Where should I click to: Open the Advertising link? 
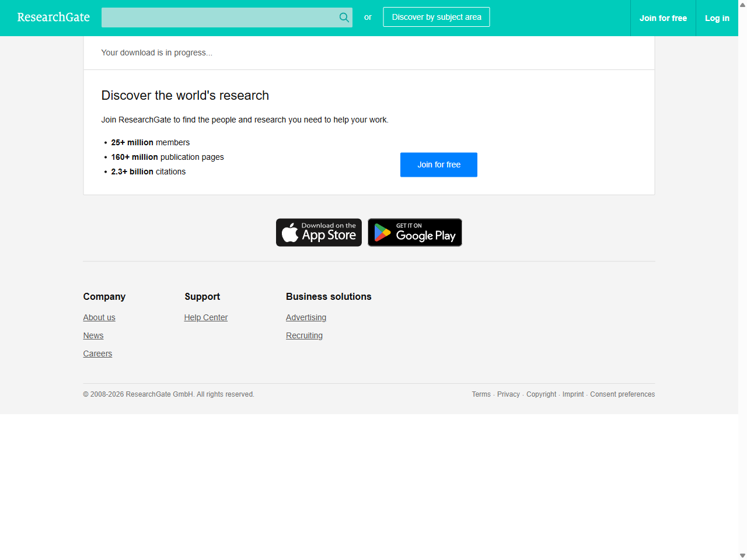pos(306,317)
